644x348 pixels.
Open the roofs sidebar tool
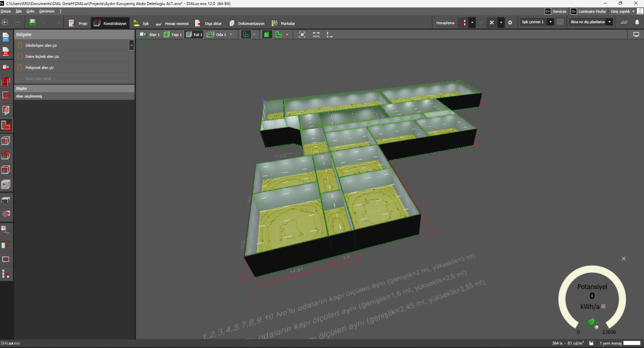pos(6,155)
